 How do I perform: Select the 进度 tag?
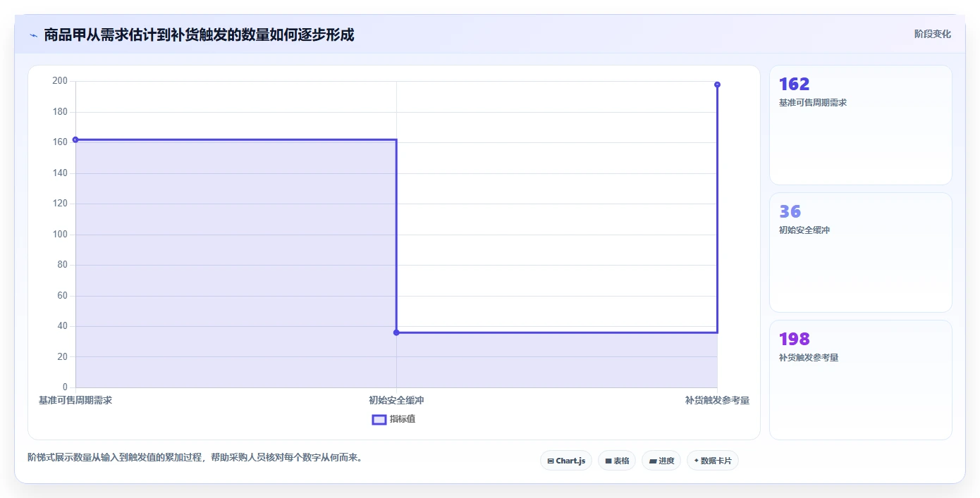click(661, 461)
